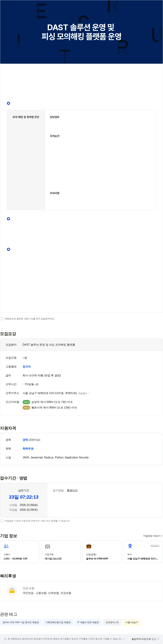
Task: Click the skills text starting with JAVA, Javascript
Action: (56, 458)
